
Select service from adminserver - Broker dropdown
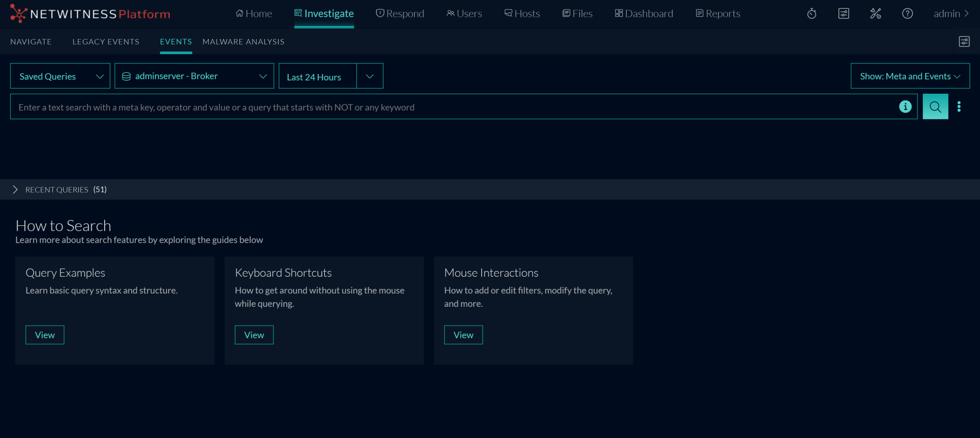click(x=194, y=76)
